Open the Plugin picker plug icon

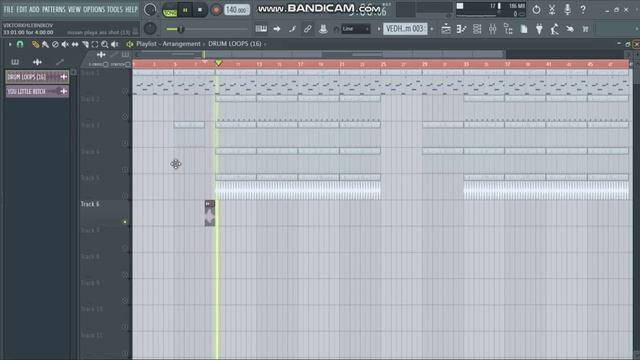(539, 29)
